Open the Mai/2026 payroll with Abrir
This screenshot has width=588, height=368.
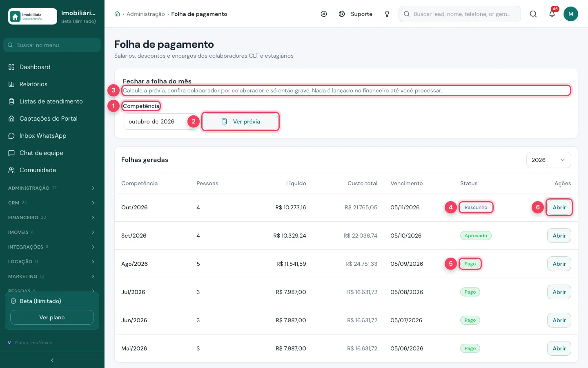(559, 348)
